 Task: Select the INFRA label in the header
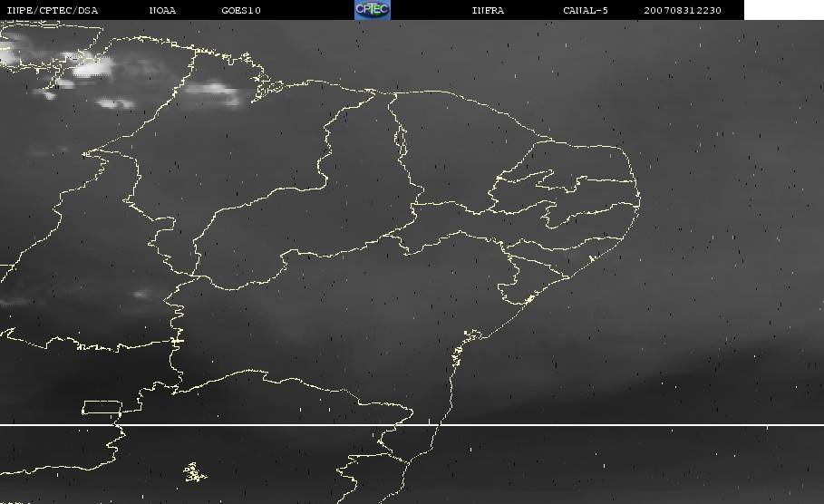pyautogui.click(x=488, y=11)
